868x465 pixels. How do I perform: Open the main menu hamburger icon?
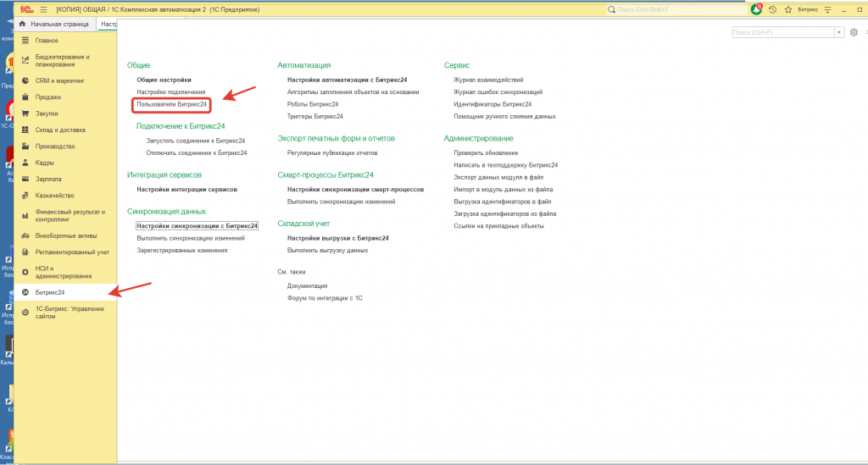44,9
